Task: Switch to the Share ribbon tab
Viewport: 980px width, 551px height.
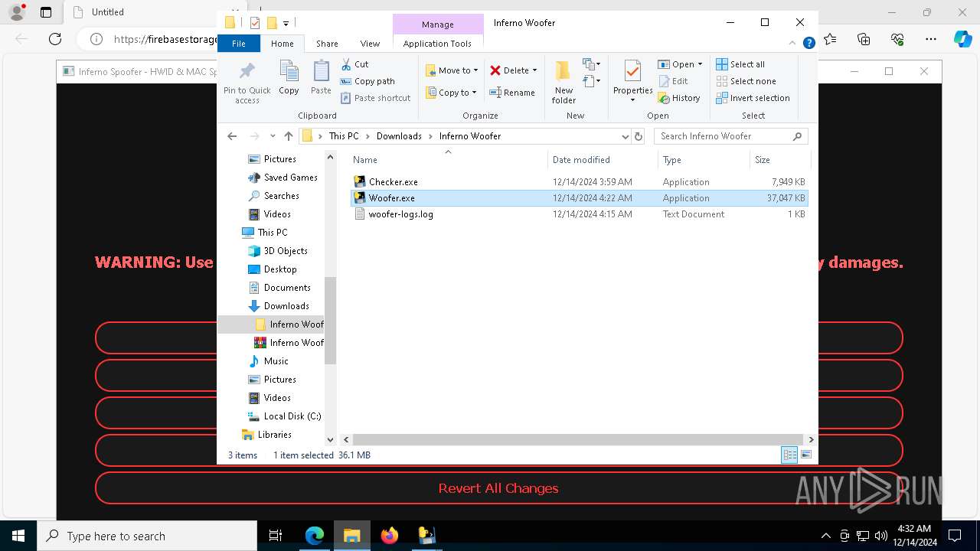Action: (x=327, y=44)
